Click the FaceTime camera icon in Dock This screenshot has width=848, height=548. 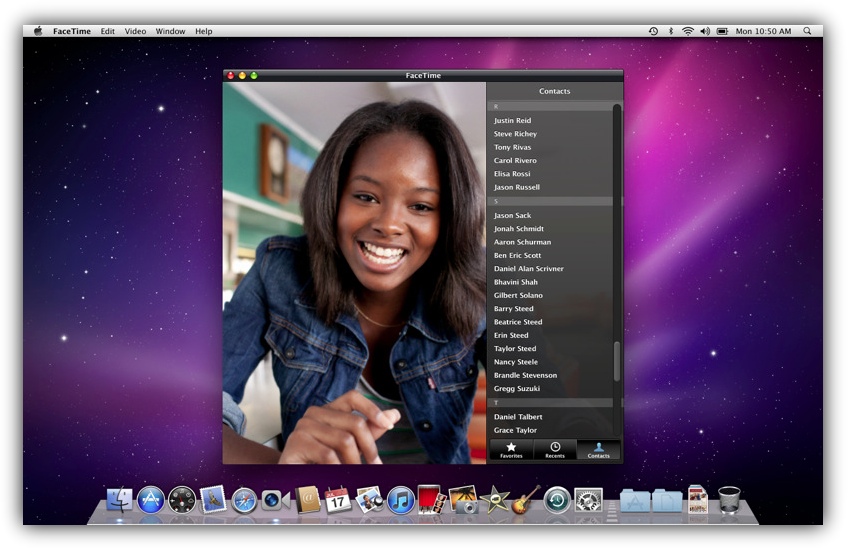pyautogui.click(x=276, y=500)
